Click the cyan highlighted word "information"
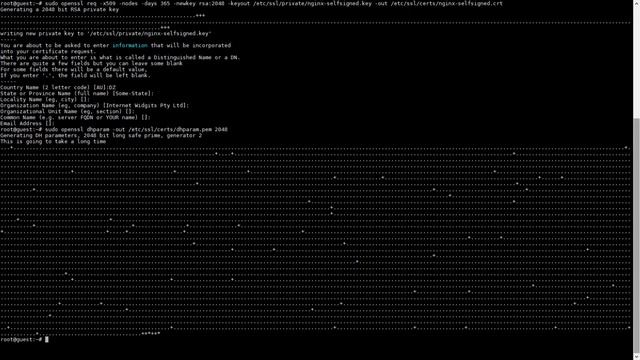This screenshot has height=360, width=640. [x=130, y=45]
